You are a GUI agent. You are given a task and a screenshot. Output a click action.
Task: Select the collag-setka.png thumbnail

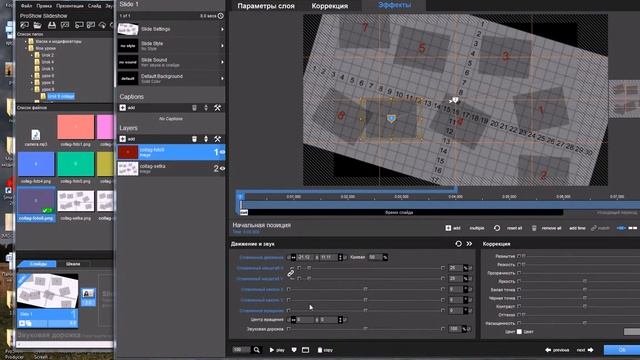coord(76,201)
